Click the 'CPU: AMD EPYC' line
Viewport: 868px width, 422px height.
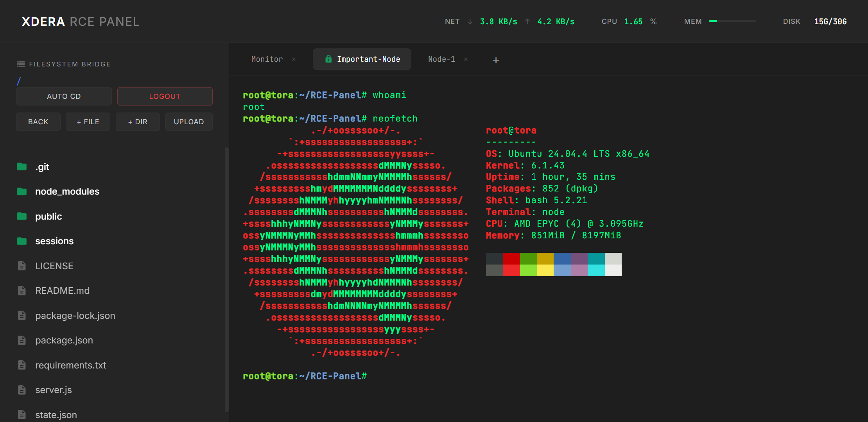(x=565, y=224)
